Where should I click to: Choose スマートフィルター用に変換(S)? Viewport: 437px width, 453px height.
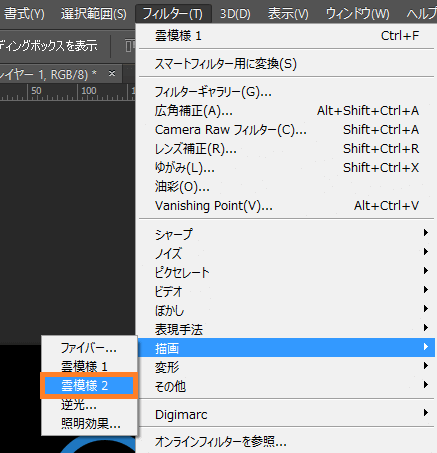pos(287,64)
